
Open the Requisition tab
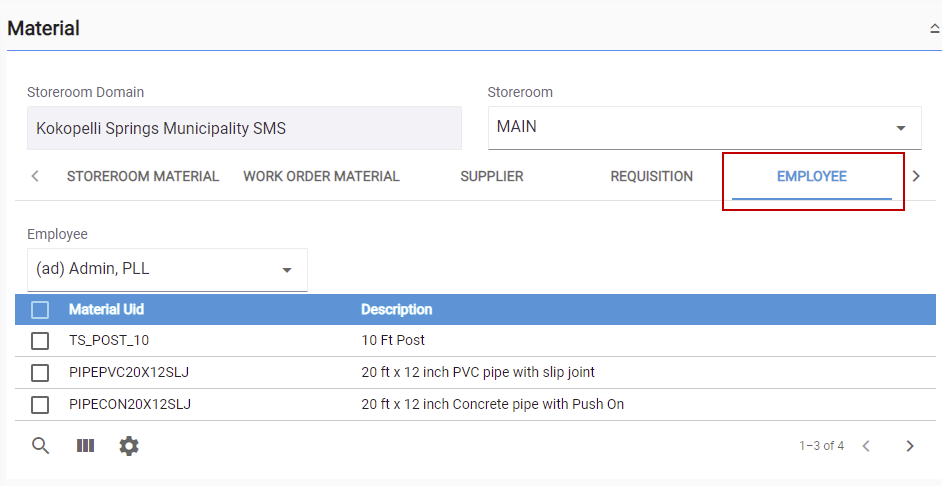[652, 176]
